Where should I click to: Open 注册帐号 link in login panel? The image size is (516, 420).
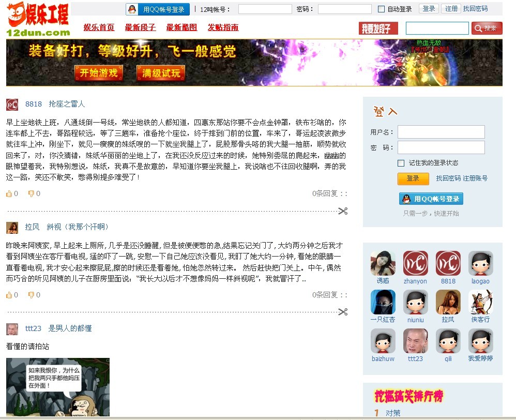point(475,178)
